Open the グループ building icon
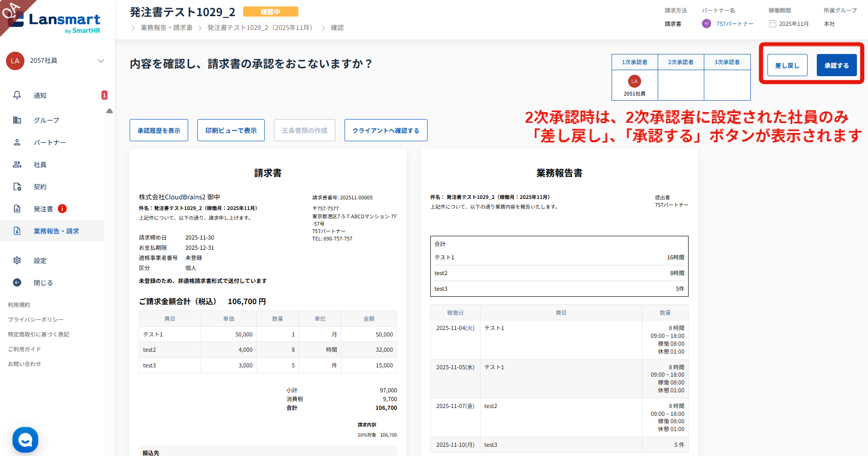 (17, 120)
